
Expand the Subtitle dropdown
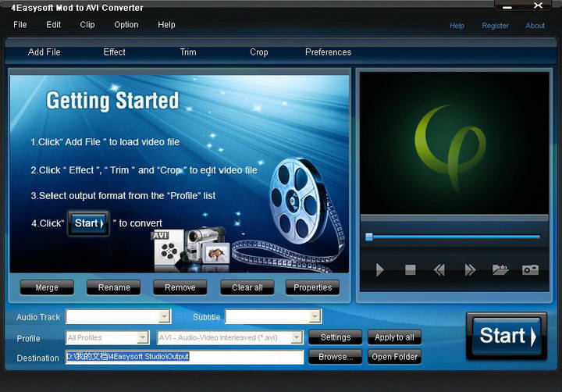tap(315, 316)
